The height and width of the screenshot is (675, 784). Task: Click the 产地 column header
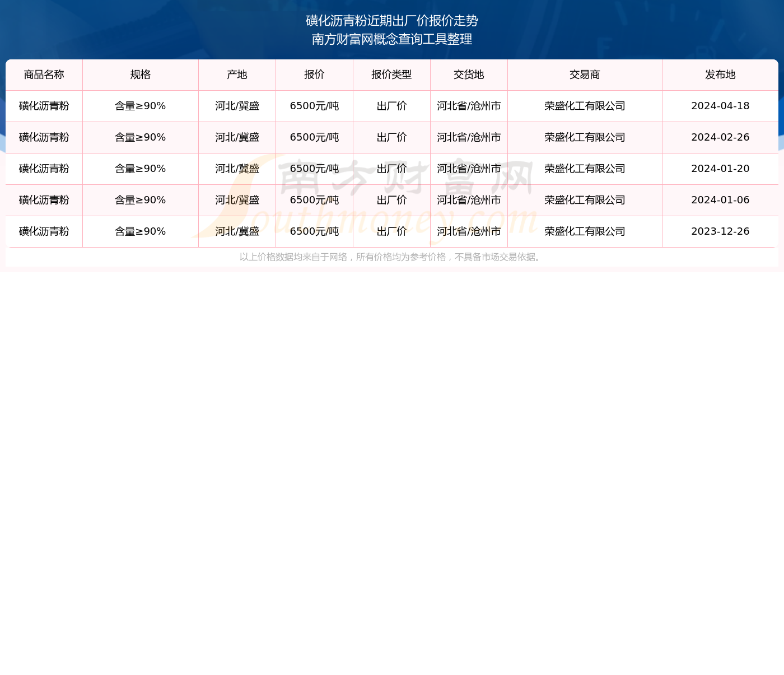point(237,75)
